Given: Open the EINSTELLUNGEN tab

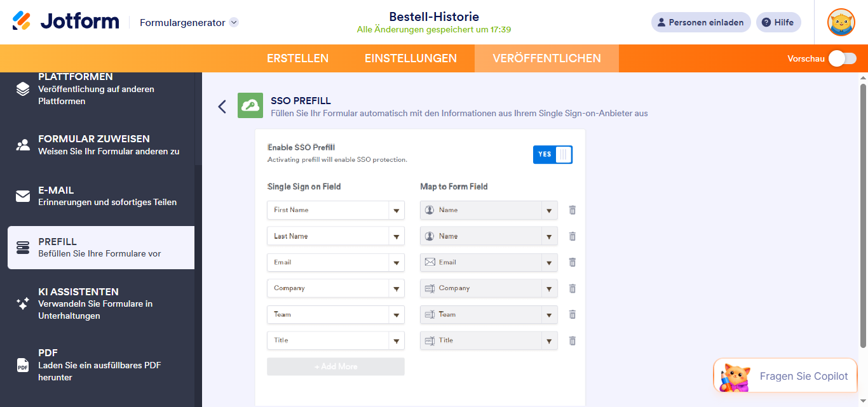Looking at the screenshot, I should [x=410, y=58].
